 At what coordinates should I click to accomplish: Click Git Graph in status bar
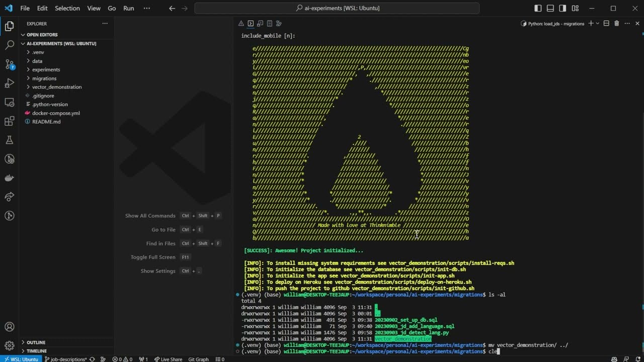pos(198,359)
